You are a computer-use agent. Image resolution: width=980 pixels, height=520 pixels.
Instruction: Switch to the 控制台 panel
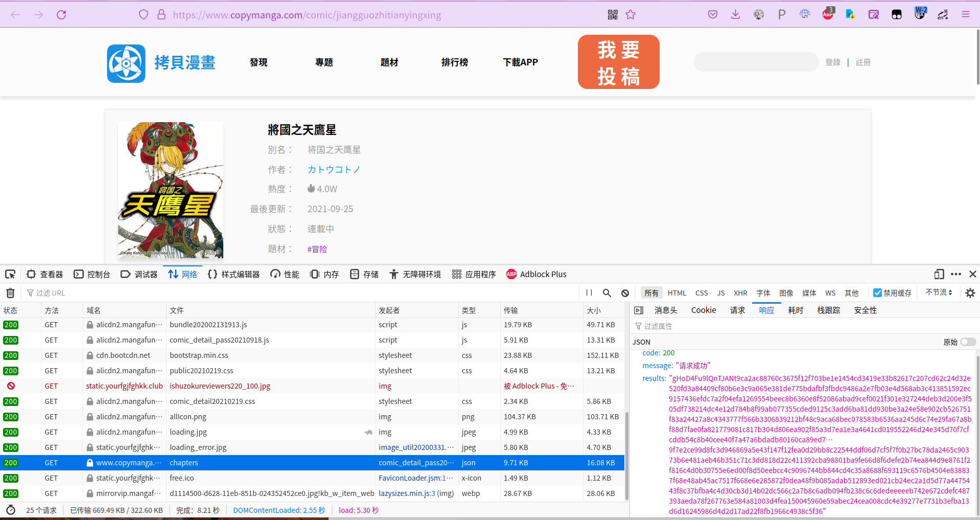click(x=92, y=274)
